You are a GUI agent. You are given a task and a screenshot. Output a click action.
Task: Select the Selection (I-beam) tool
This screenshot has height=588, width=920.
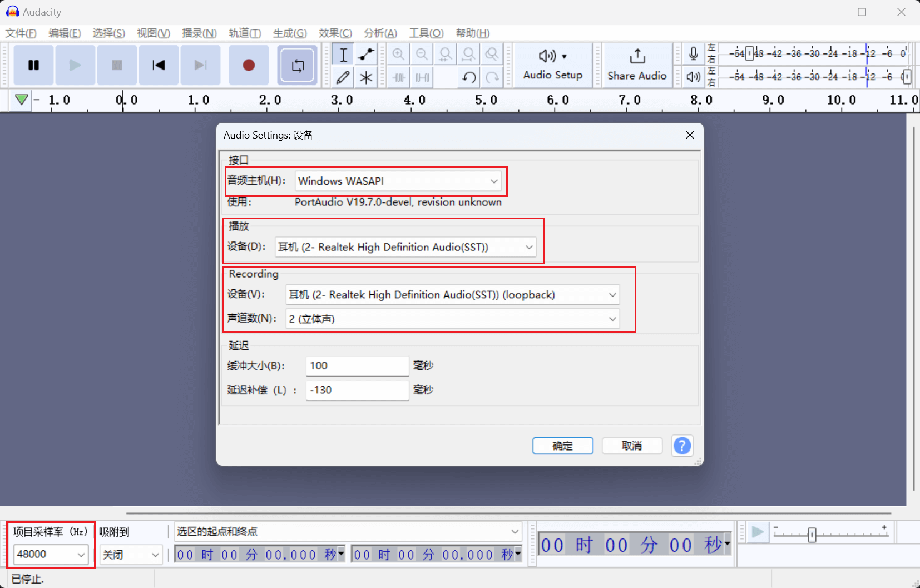[343, 55]
